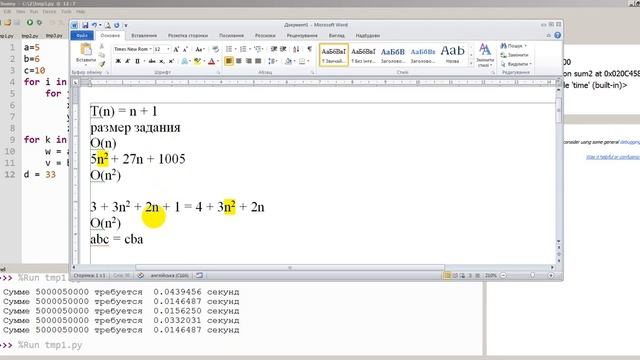Click the Text Effects icon

[184, 61]
